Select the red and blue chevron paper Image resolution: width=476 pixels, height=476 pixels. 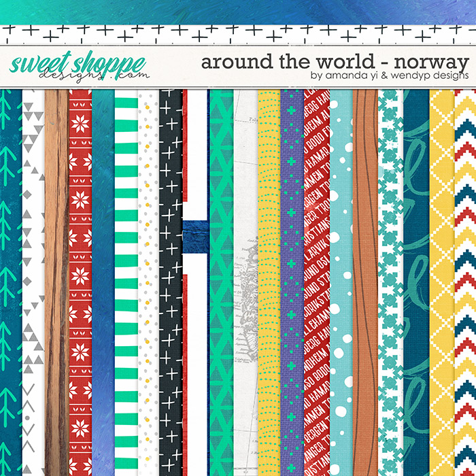click(465, 283)
